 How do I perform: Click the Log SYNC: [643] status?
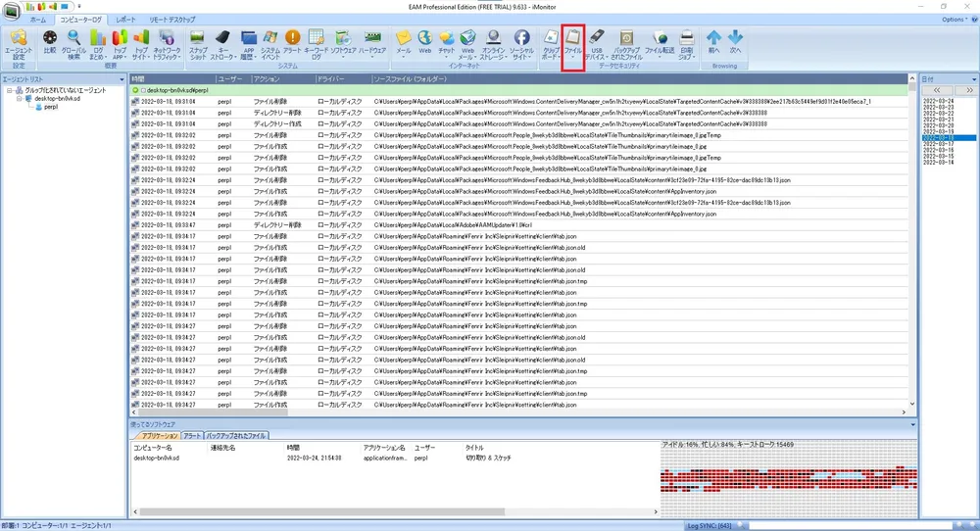coord(709,526)
